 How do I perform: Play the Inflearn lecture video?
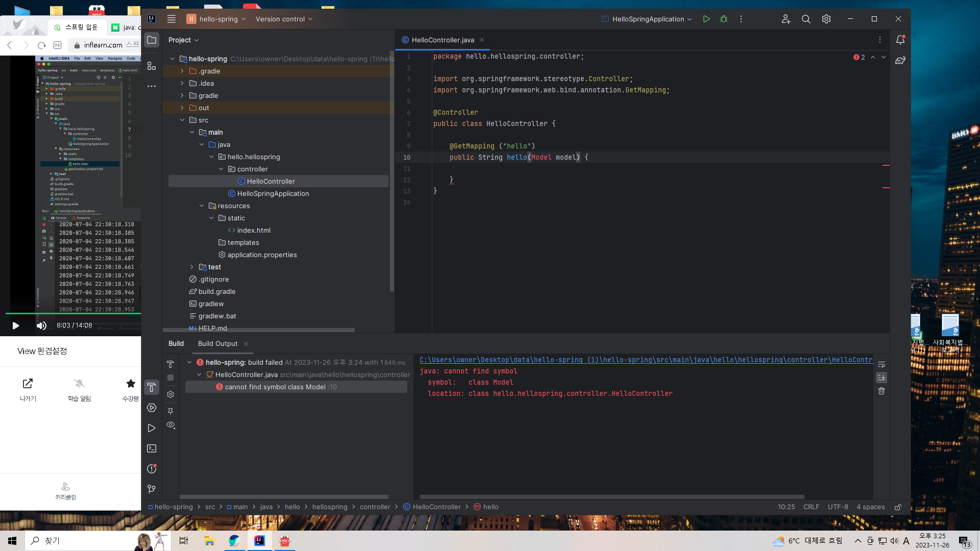coord(15,325)
